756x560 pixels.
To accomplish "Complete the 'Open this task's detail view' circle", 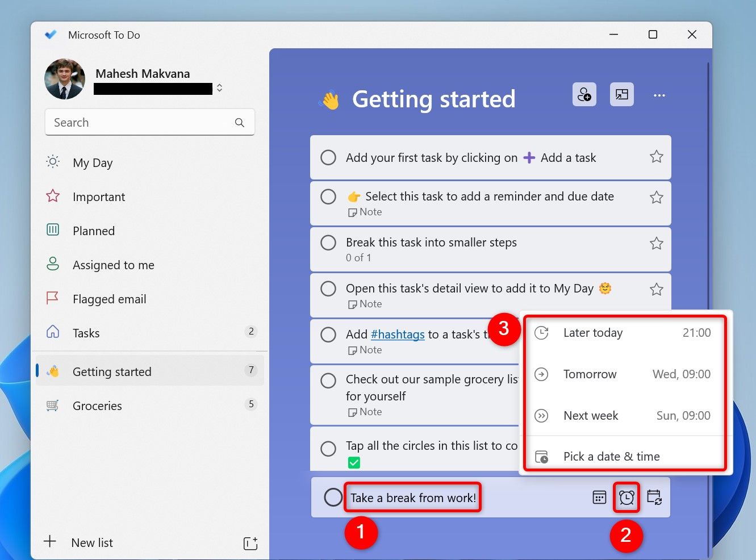I will tap(328, 289).
